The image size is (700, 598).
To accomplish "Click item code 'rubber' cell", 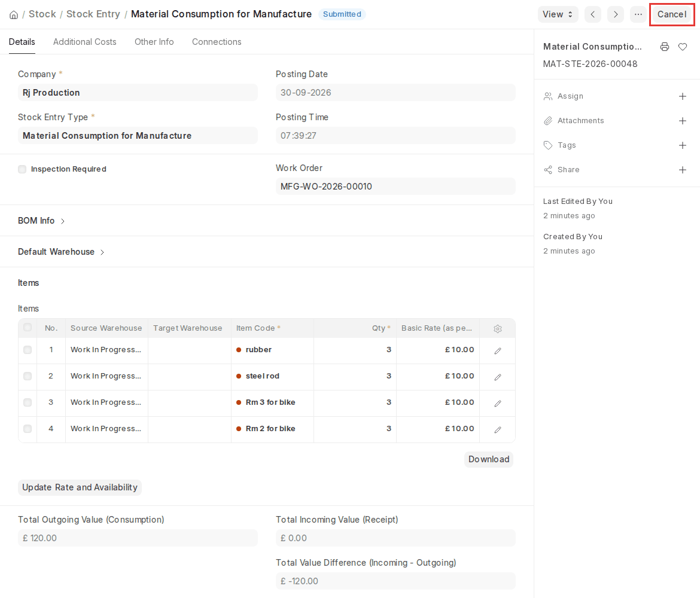I will [272, 350].
